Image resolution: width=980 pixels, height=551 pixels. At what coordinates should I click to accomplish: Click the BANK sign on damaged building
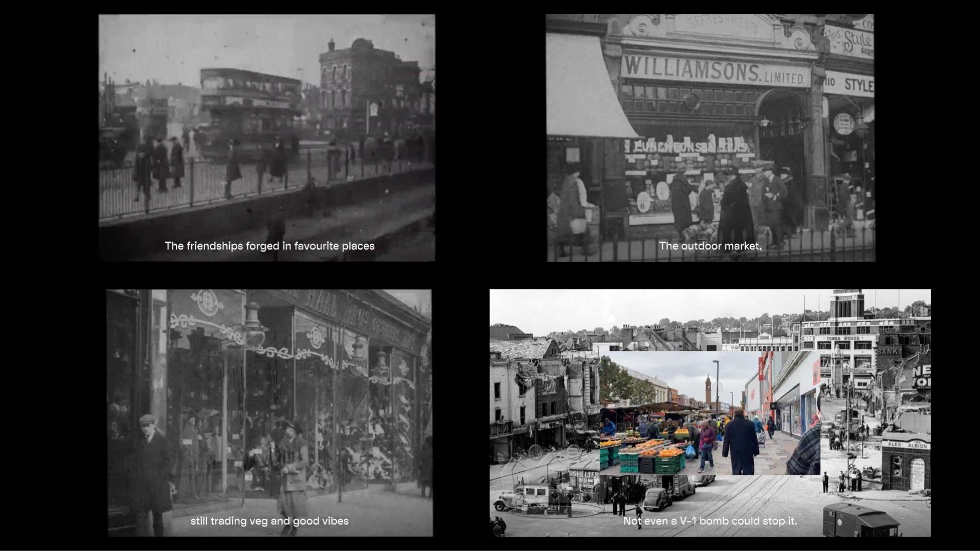tap(887, 350)
